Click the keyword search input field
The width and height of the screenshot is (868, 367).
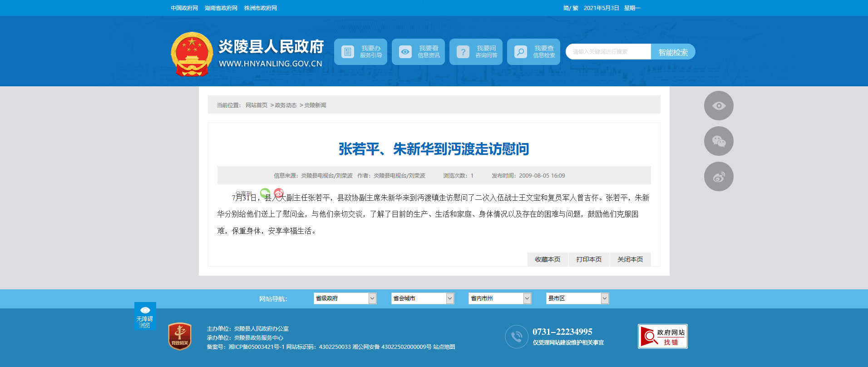click(x=608, y=52)
